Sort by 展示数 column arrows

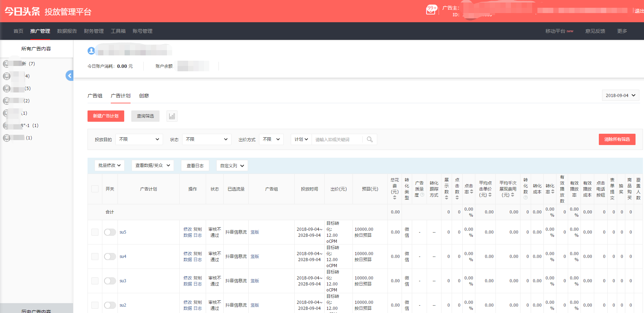coord(446,198)
